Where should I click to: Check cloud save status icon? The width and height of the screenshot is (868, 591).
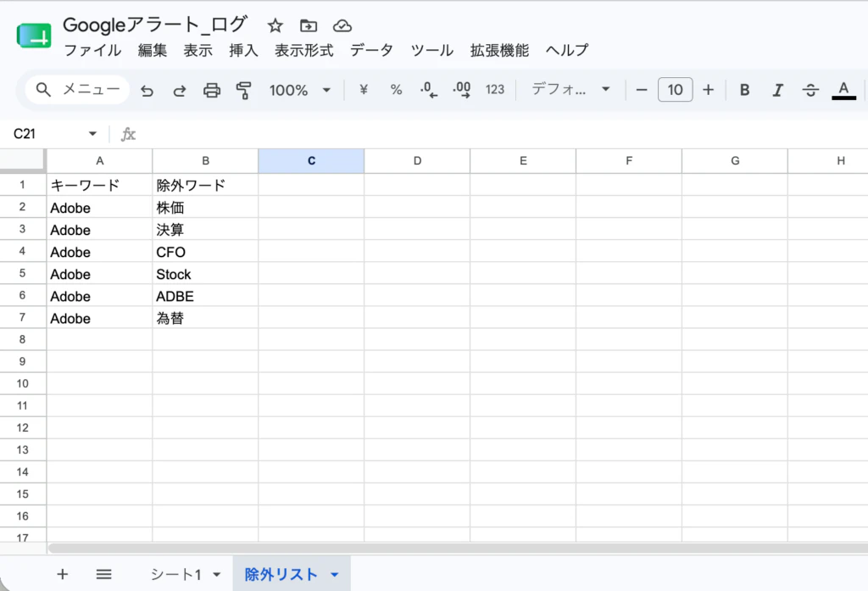tap(342, 25)
